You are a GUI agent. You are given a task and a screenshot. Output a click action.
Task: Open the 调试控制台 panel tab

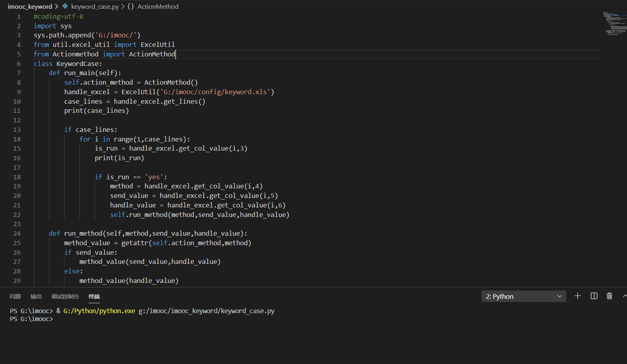[x=65, y=296]
